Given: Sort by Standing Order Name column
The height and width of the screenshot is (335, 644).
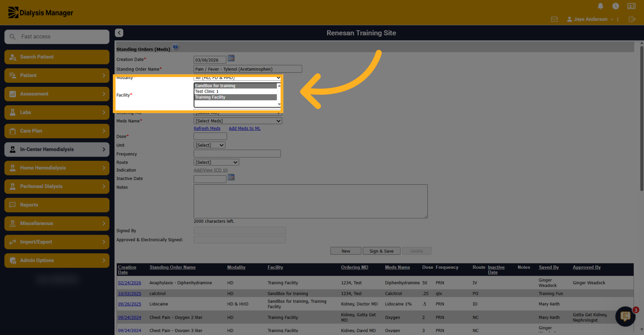Looking at the screenshot, I should tap(172, 267).
